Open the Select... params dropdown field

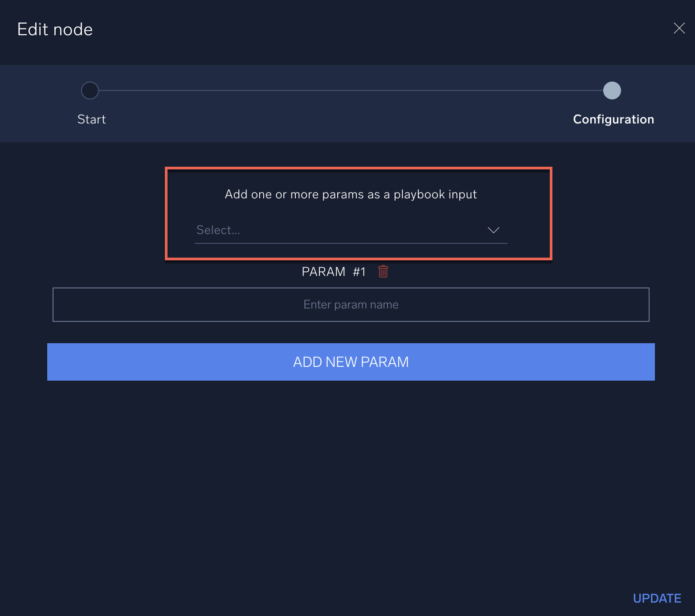tap(339, 230)
